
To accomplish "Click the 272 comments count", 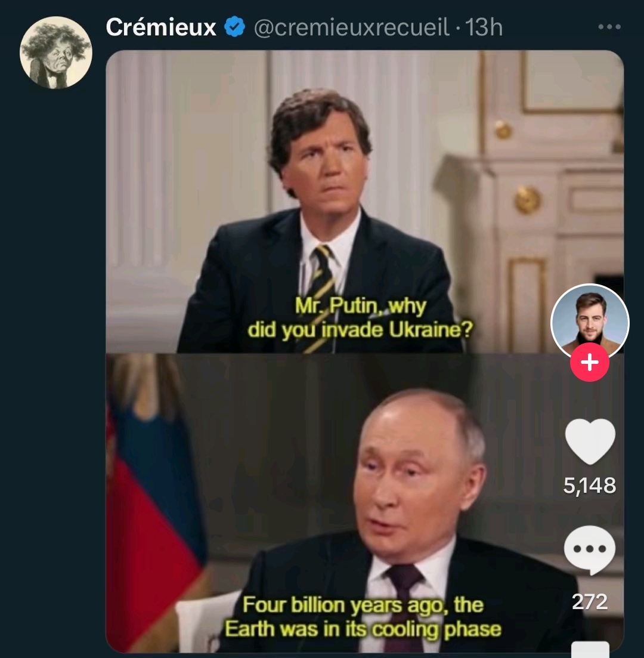I will [590, 601].
